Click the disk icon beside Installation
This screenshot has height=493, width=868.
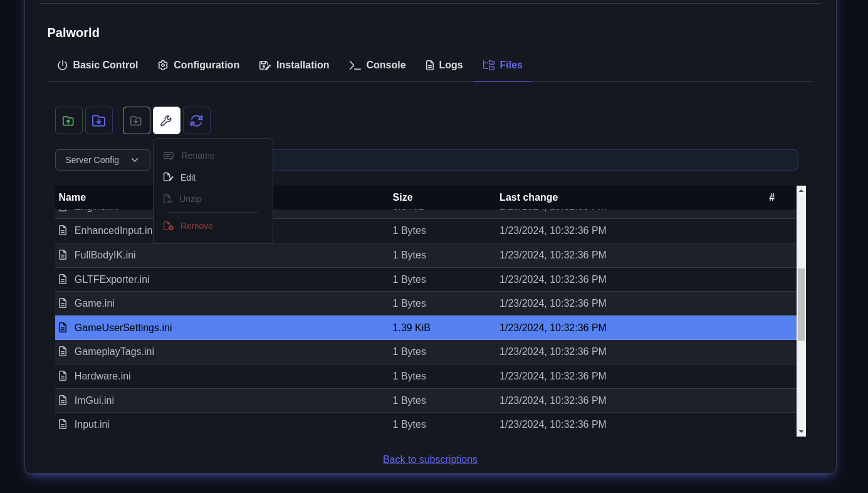264,65
